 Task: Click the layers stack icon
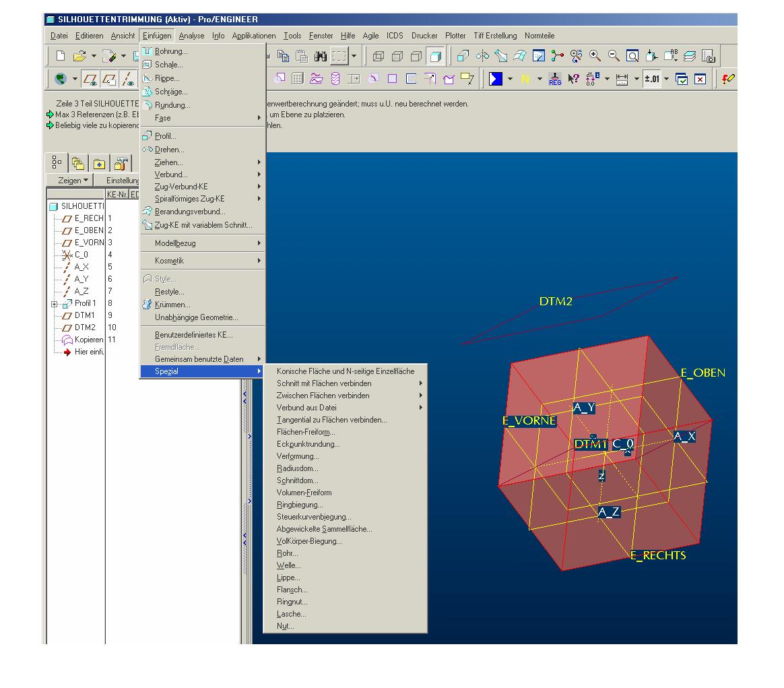pyautogui.click(x=690, y=56)
